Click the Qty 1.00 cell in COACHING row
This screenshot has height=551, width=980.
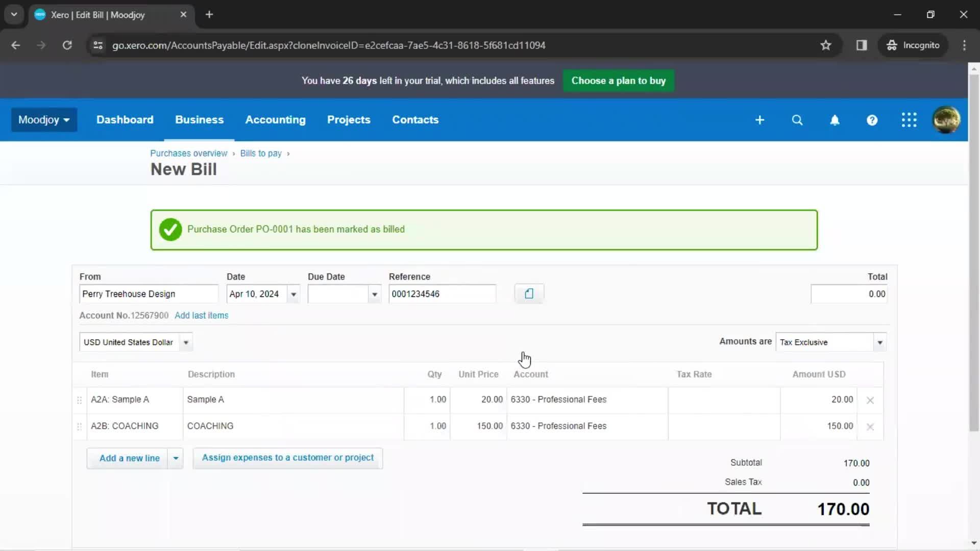pos(427,426)
